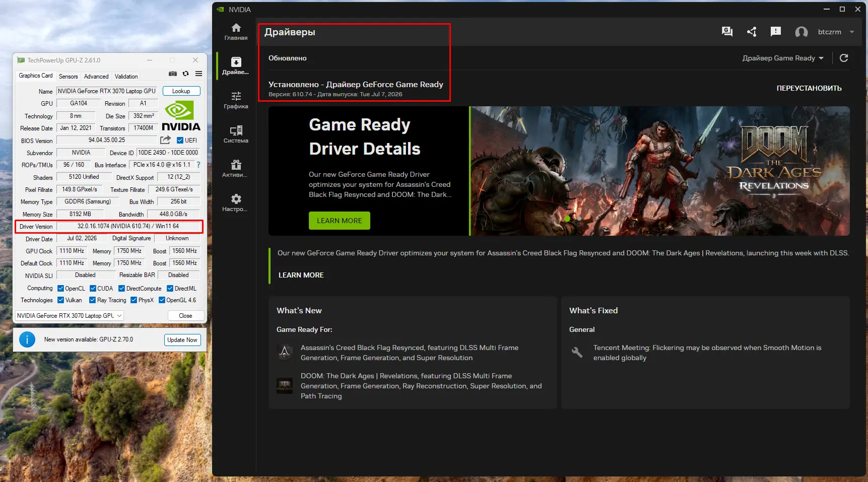The width and height of the screenshot is (868, 482).
Task: Switch to the Sensors tab in GPU-Z
Action: pyautogui.click(x=69, y=77)
